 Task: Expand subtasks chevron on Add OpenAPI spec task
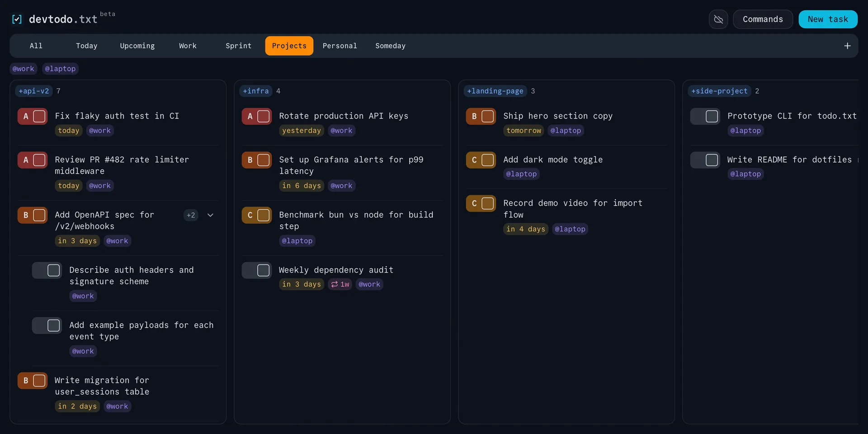(x=210, y=215)
